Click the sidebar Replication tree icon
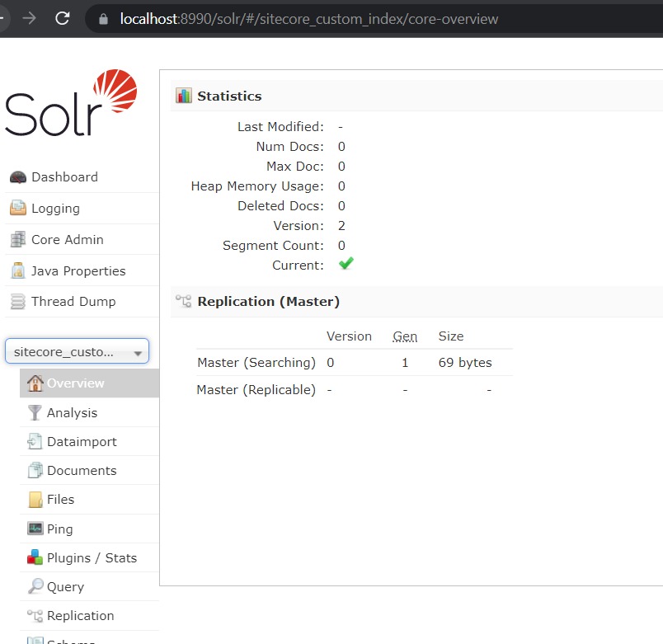 35,616
